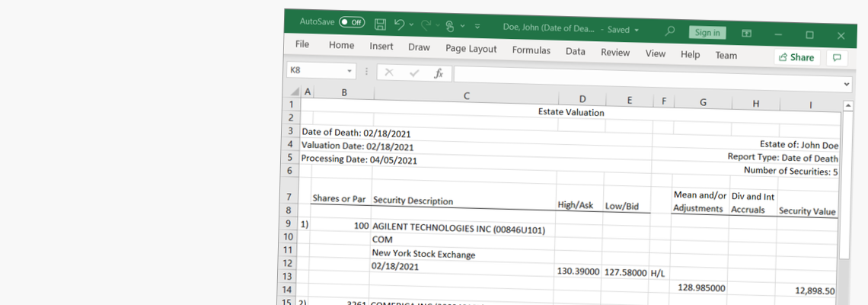Viewport: 868px width, 305px height.
Task: Expand the formula bar with the chevron
Action: pyautogui.click(x=847, y=85)
